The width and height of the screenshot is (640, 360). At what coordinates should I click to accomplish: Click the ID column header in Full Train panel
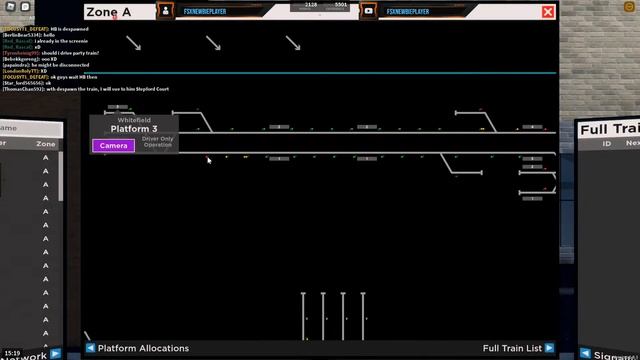pyautogui.click(x=607, y=144)
